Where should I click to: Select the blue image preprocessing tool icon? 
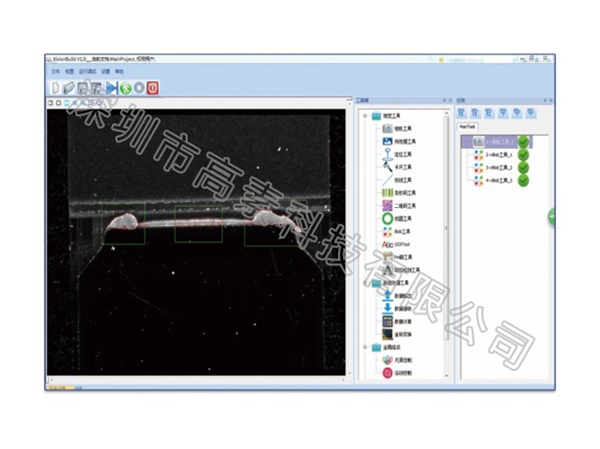point(387,141)
